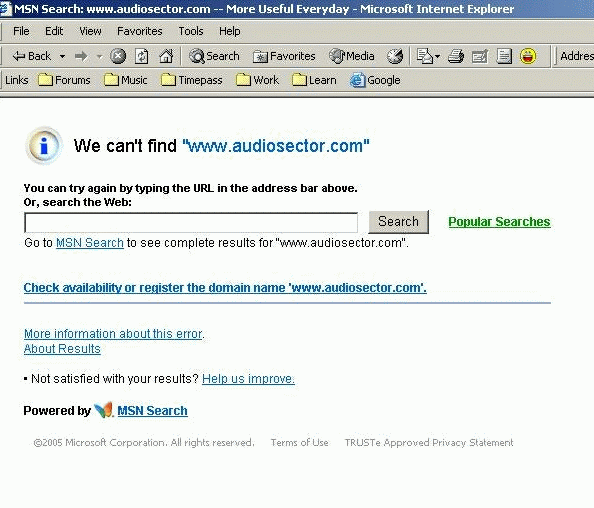Open the Forums links folder
This screenshot has width=594, height=508.
[64, 80]
